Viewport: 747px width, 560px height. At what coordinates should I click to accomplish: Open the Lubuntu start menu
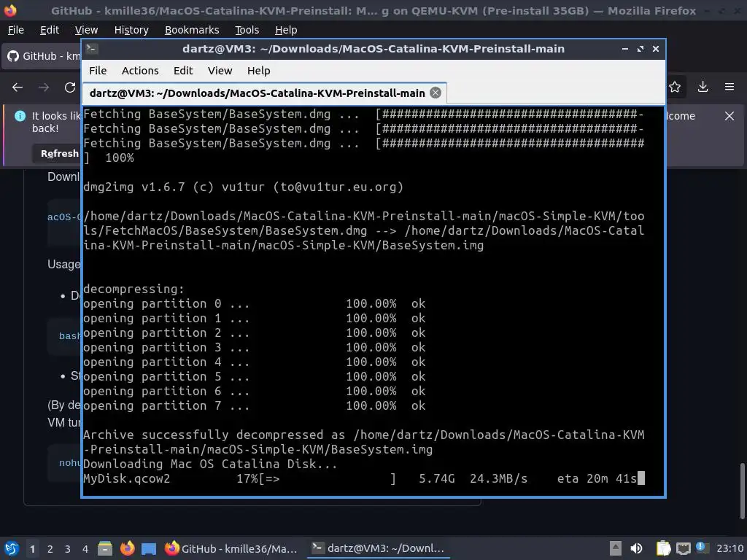point(12,548)
